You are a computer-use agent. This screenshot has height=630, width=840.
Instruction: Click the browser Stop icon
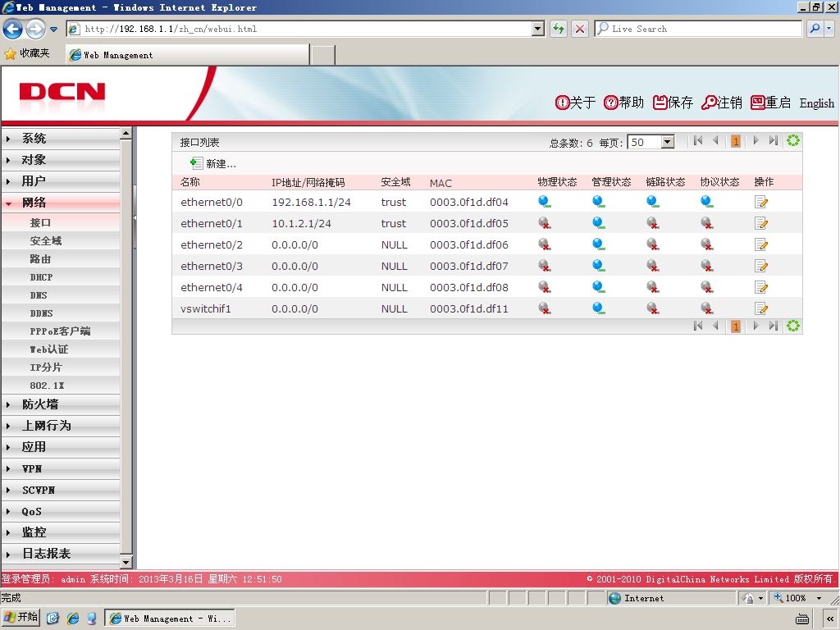[580, 29]
